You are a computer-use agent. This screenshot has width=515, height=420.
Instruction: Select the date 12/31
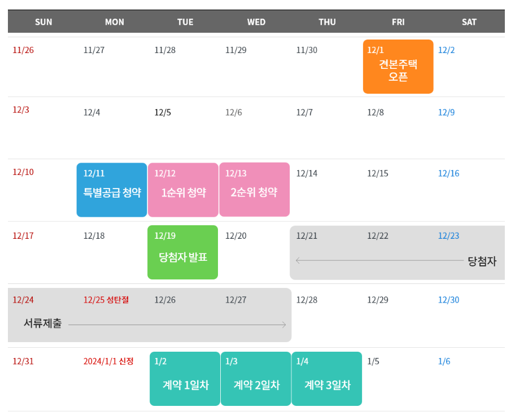coord(23,361)
